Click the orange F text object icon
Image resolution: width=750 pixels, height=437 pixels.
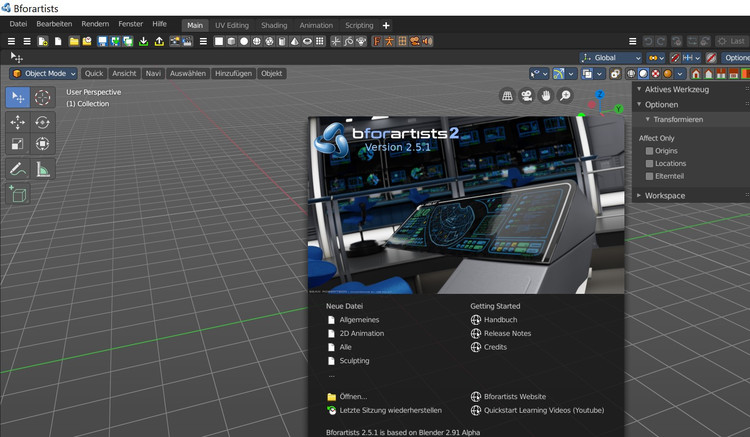(x=377, y=41)
